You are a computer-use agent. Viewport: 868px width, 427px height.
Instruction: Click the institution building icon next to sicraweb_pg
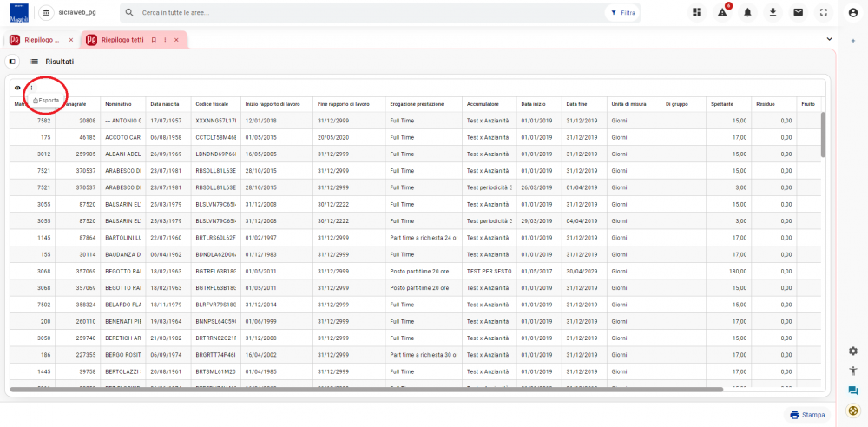pyautogui.click(x=47, y=12)
